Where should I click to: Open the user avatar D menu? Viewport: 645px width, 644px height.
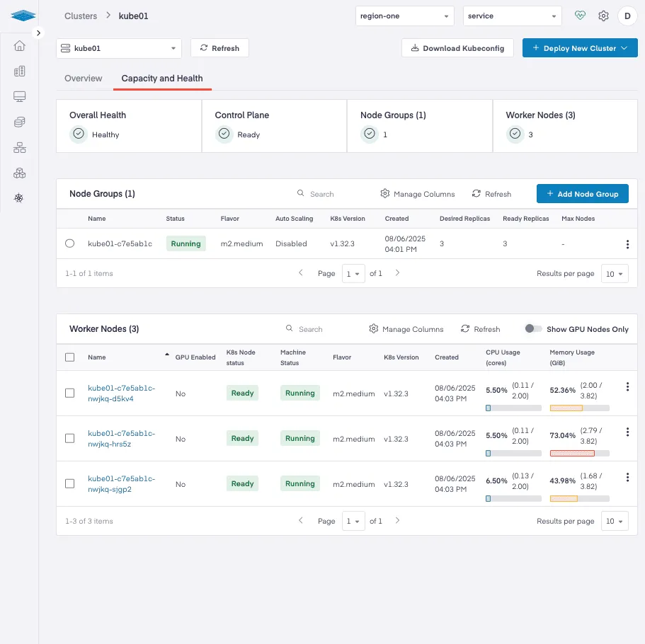click(x=627, y=16)
